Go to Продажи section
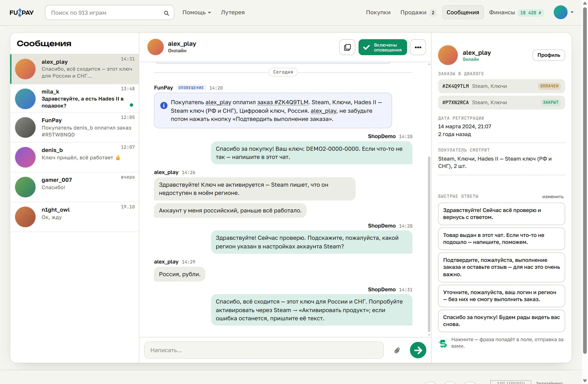This screenshot has height=384, width=588. pos(413,13)
